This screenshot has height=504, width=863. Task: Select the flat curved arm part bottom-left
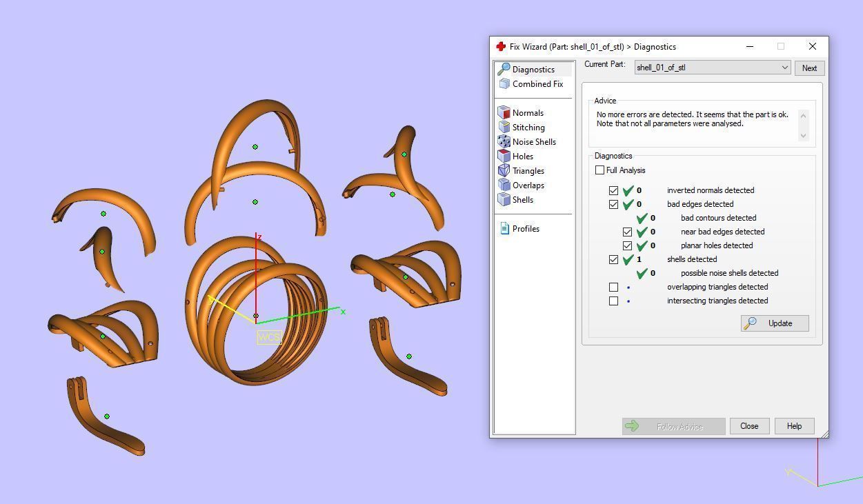[x=106, y=416]
